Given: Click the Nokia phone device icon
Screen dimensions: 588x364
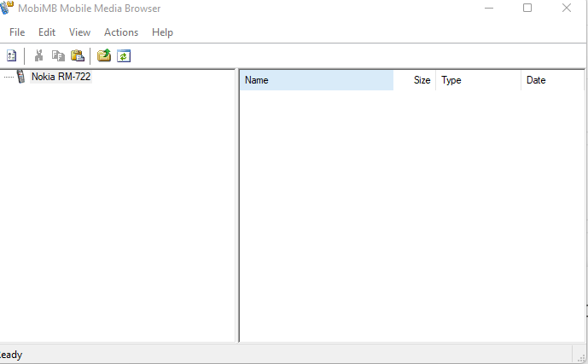Looking at the screenshot, I should [21, 77].
